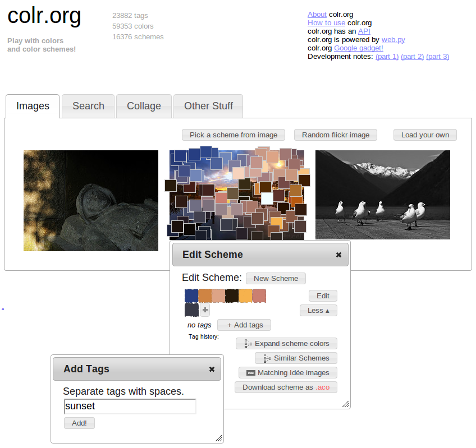Image resolution: width=476 pixels, height=448 pixels.
Task: Collapse options with the Less button
Action: coord(318,310)
